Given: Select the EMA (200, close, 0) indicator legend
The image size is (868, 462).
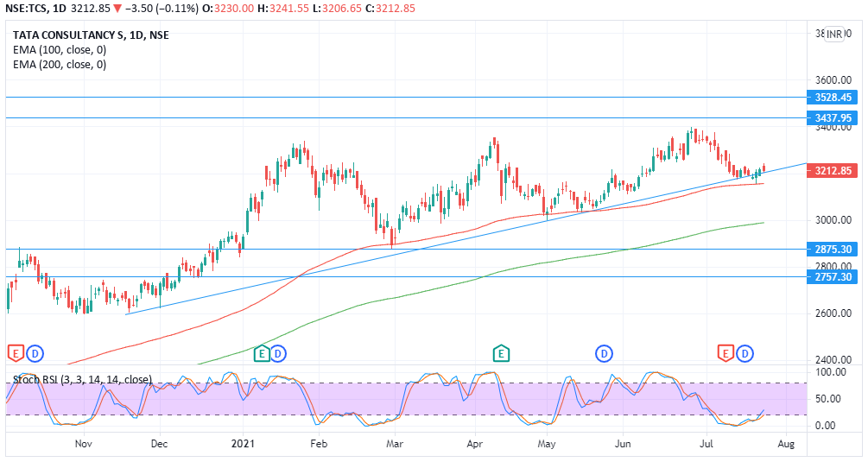Looking at the screenshot, I should [x=60, y=65].
